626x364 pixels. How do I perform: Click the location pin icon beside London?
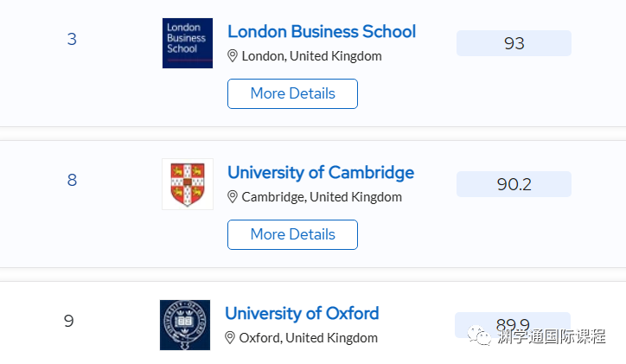(x=233, y=56)
